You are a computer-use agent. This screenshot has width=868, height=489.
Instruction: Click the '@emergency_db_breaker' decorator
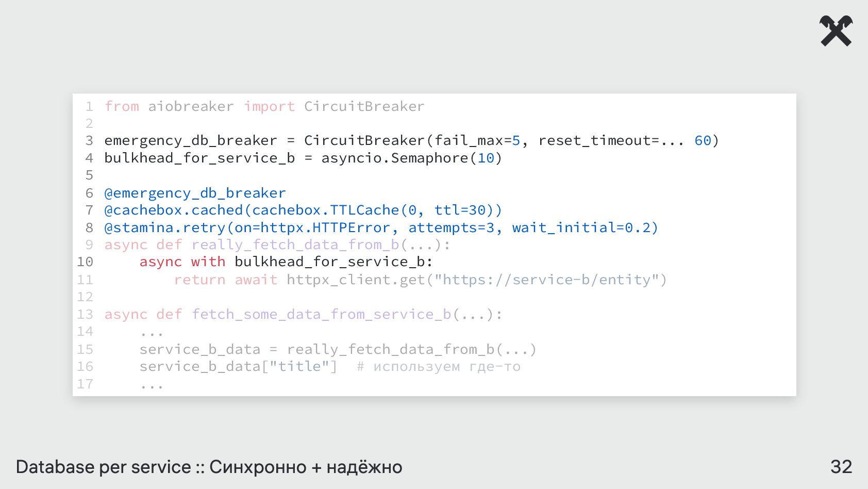tap(195, 193)
